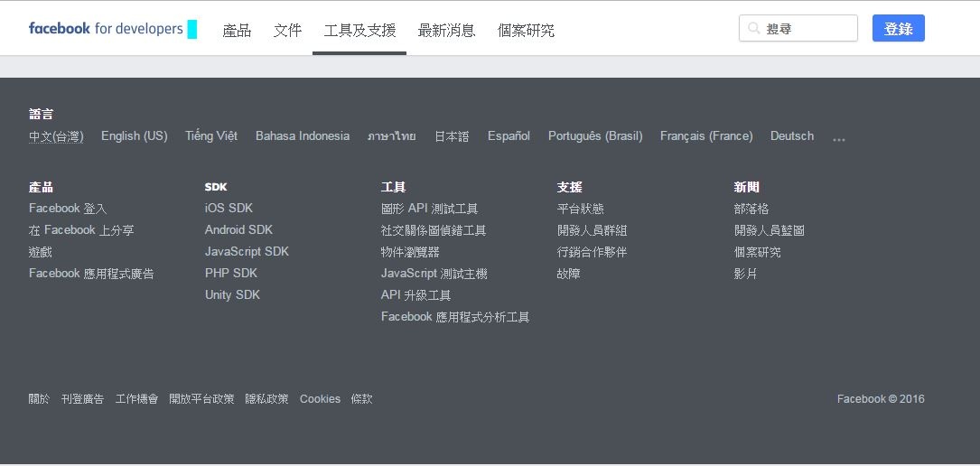
Task: Click the 支援 column heading
Action: (x=569, y=188)
